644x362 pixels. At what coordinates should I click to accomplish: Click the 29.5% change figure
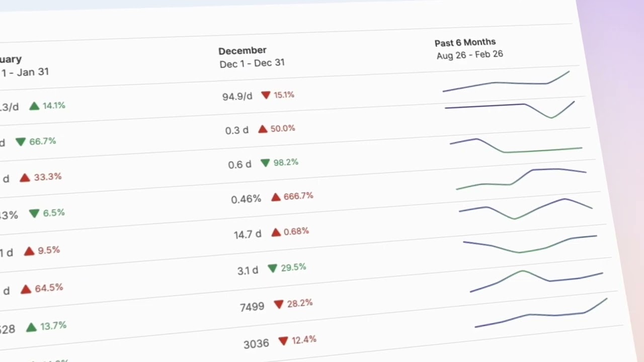pos(293,267)
